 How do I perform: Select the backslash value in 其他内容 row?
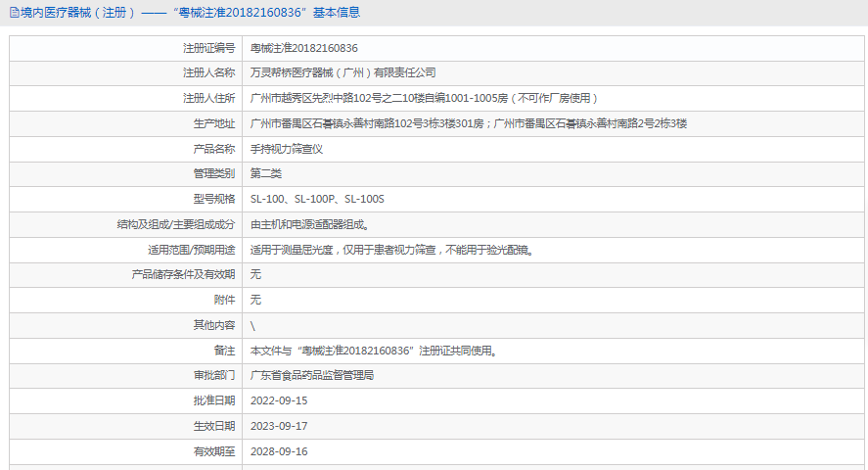253,326
